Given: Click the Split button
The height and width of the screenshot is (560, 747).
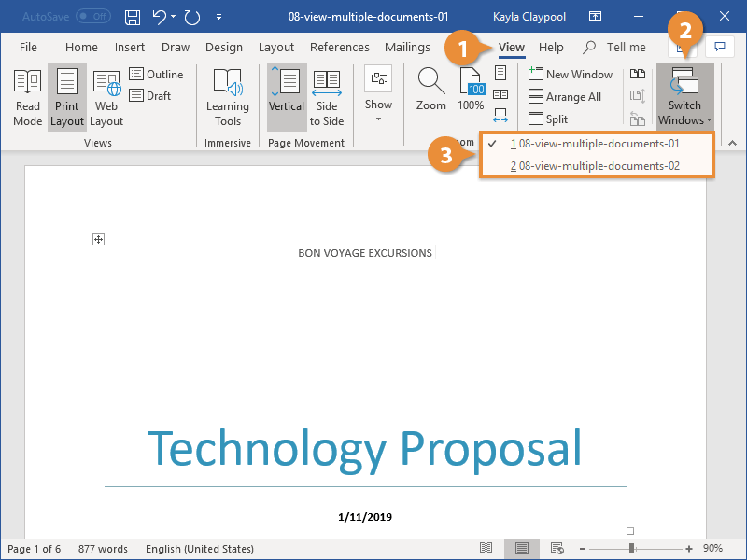Looking at the screenshot, I should click(549, 119).
